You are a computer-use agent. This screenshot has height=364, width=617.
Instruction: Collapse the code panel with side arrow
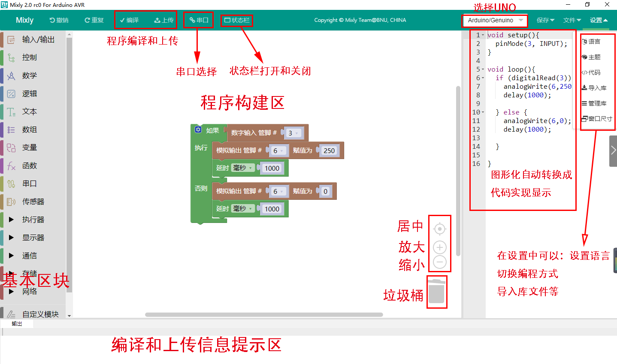(x=613, y=150)
